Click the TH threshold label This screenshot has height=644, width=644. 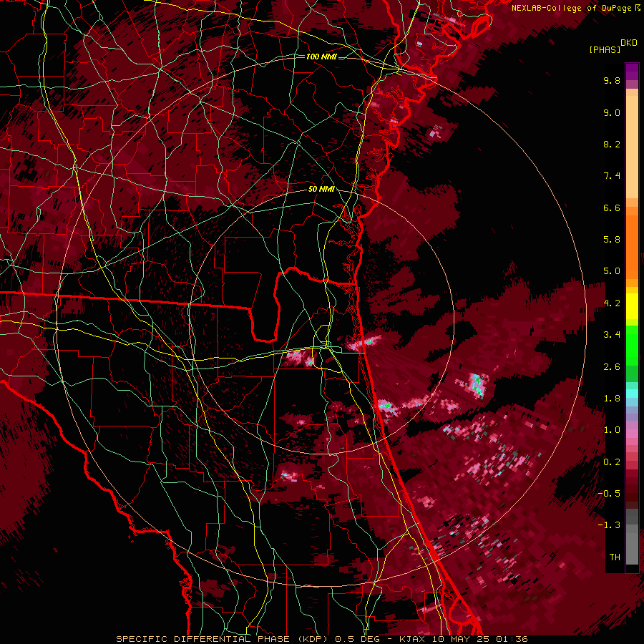(x=615, y=557)
